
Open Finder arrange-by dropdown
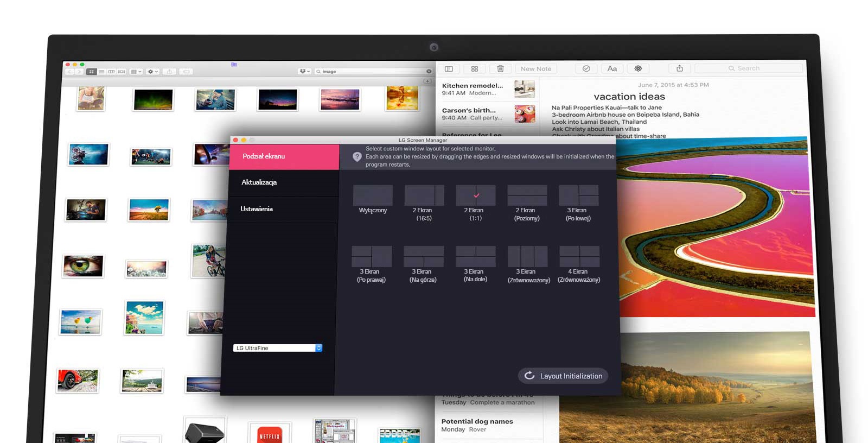click(136, 72)
